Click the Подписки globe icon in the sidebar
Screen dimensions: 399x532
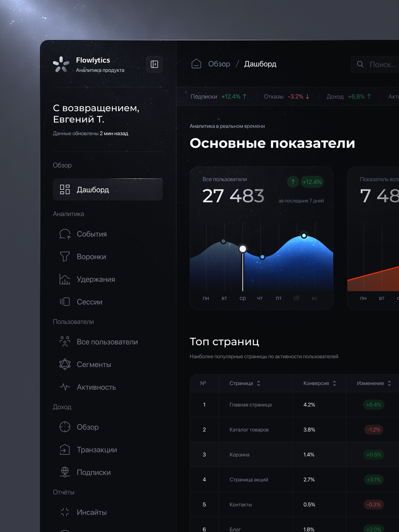[x=65, y=472]
